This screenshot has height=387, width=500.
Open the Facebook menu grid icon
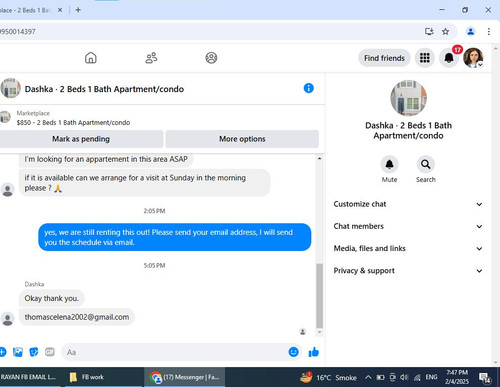425,58
